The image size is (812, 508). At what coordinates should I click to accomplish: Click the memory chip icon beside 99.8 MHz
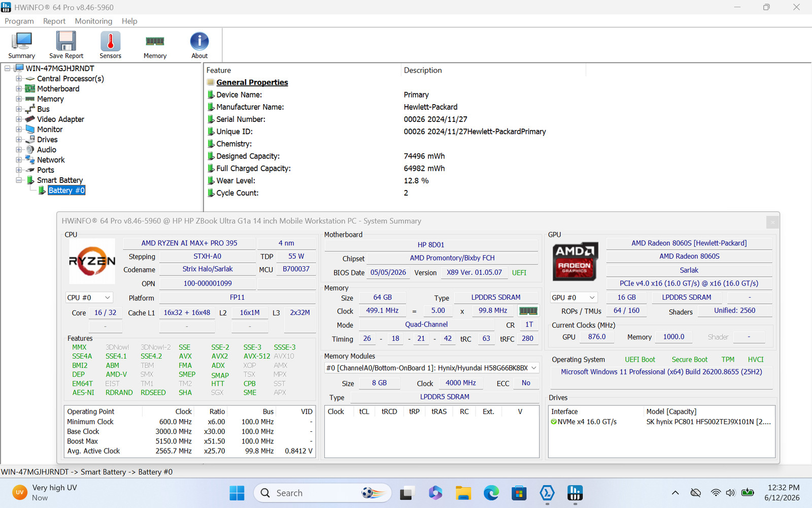pyautogui.click(x=528, y=311)
